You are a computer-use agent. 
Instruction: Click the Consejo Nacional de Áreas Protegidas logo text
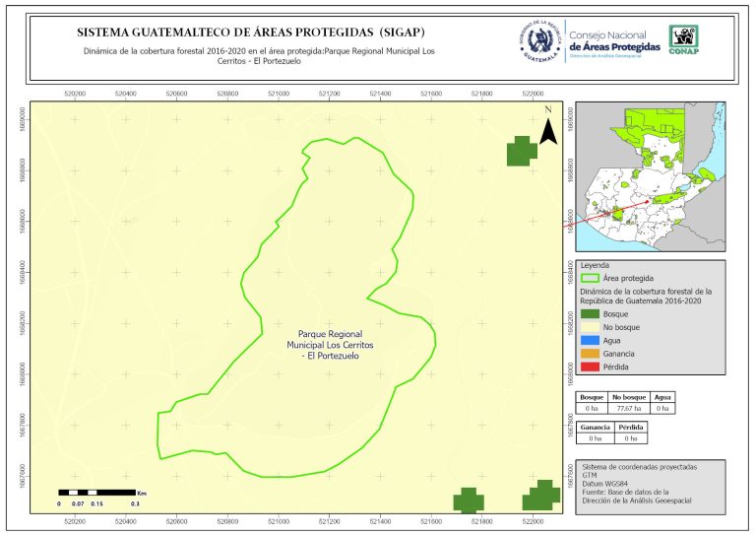pos(614,41)
